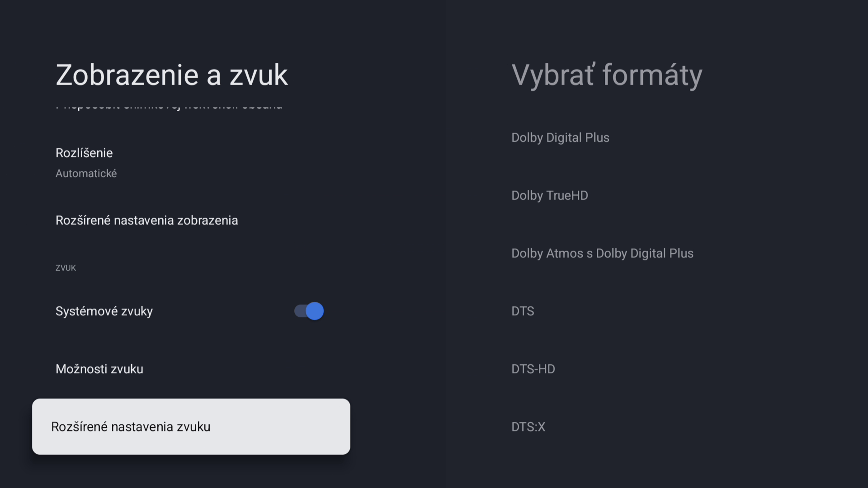The height and width of the screenshot is (488, 868).
Task: Choose the Dolby Digital Plus format
Action: coord(560,137)
